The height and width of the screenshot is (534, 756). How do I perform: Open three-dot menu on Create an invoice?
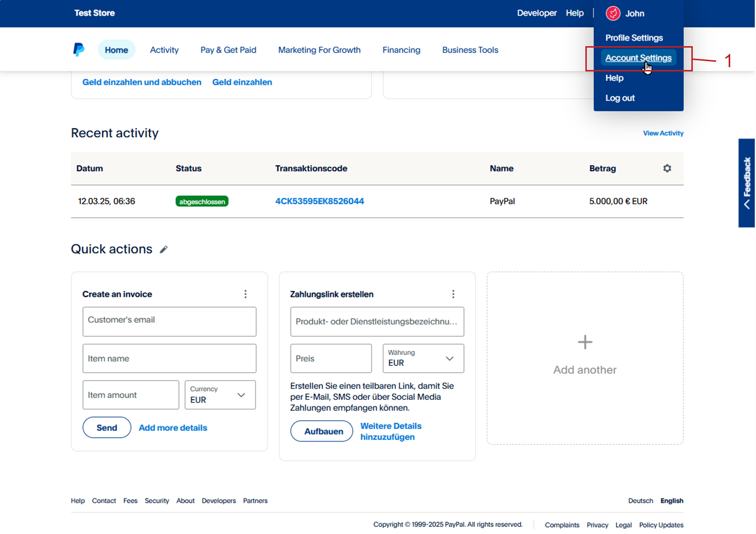click(246, 294)
